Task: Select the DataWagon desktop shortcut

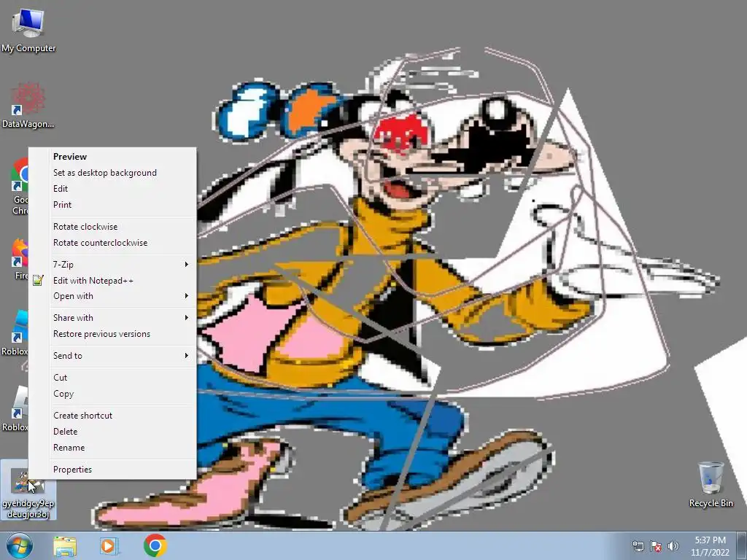Action: 28,106
